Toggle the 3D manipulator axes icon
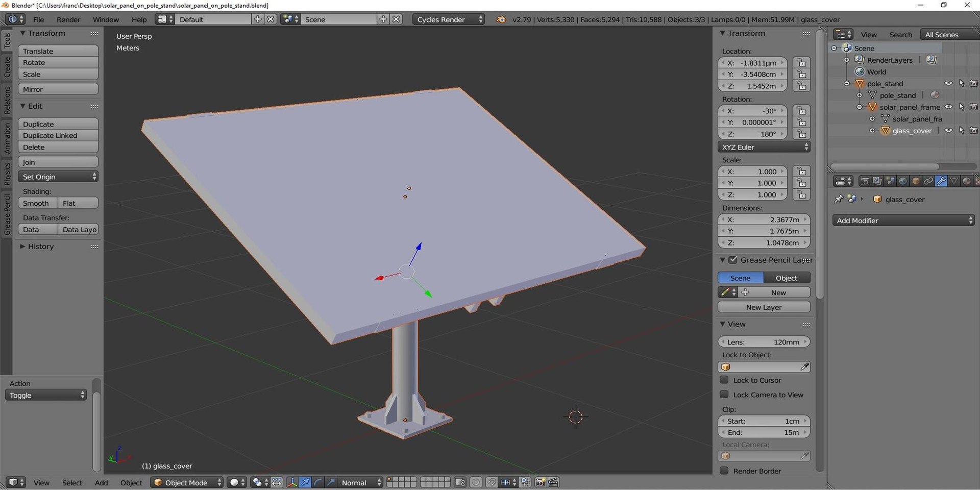This screenshot has width=980, height=490. click(x=292, y=482)
